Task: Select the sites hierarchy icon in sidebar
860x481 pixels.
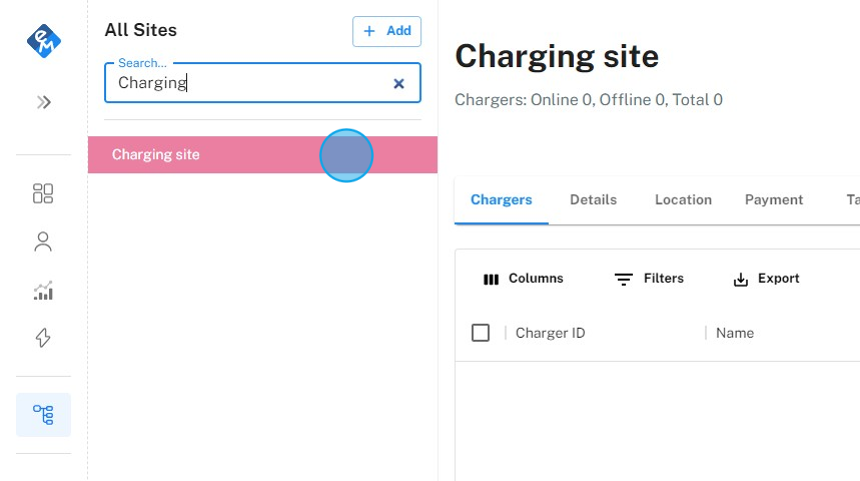Action: click(43, 415)
